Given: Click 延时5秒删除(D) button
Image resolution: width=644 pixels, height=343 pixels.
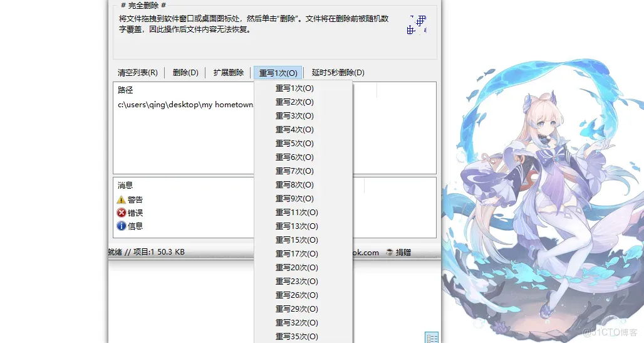Looking at the screenshot, I should (338, 73).
